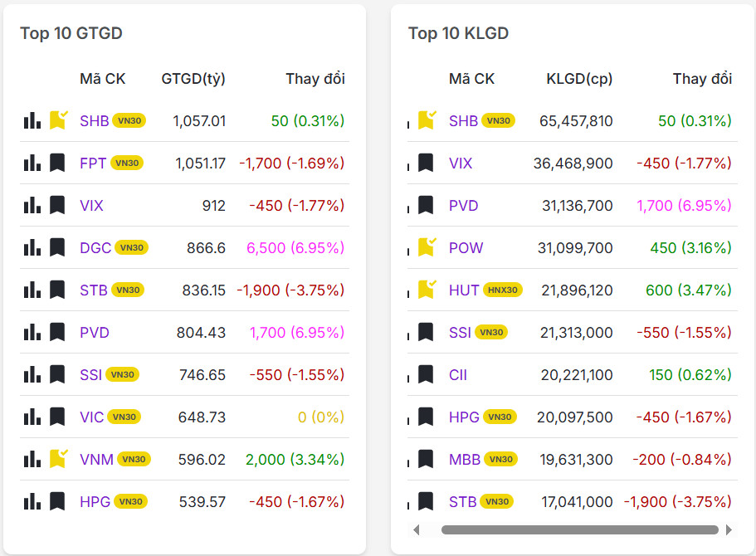Click chart icon next to SSI in GTGD
The height and width of the screenshot is (556, 756).
click(x=32, y=375)
